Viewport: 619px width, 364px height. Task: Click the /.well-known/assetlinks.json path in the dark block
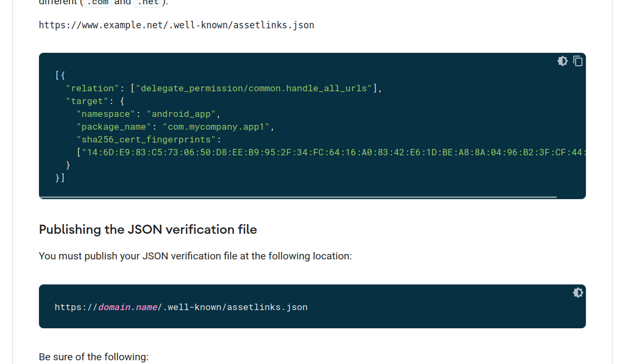pyautogui.click(x=232, y=307)
